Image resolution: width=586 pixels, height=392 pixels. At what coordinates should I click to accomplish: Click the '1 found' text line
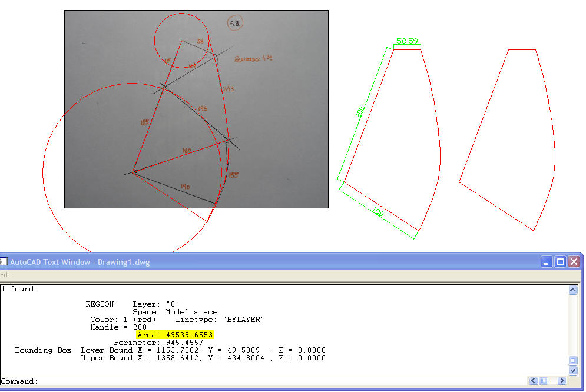point(17,289)
